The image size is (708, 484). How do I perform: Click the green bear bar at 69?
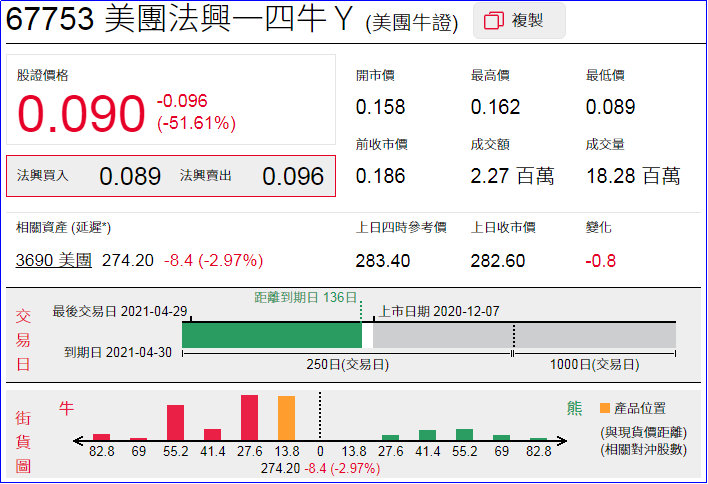(501, 437)
